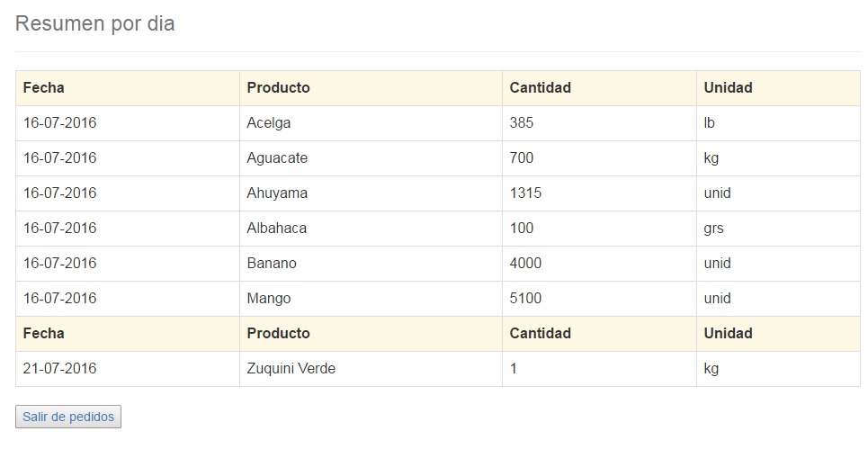Click the first Unidad column header
This screenshot has width=868, height=467.
tap(778, 88)
